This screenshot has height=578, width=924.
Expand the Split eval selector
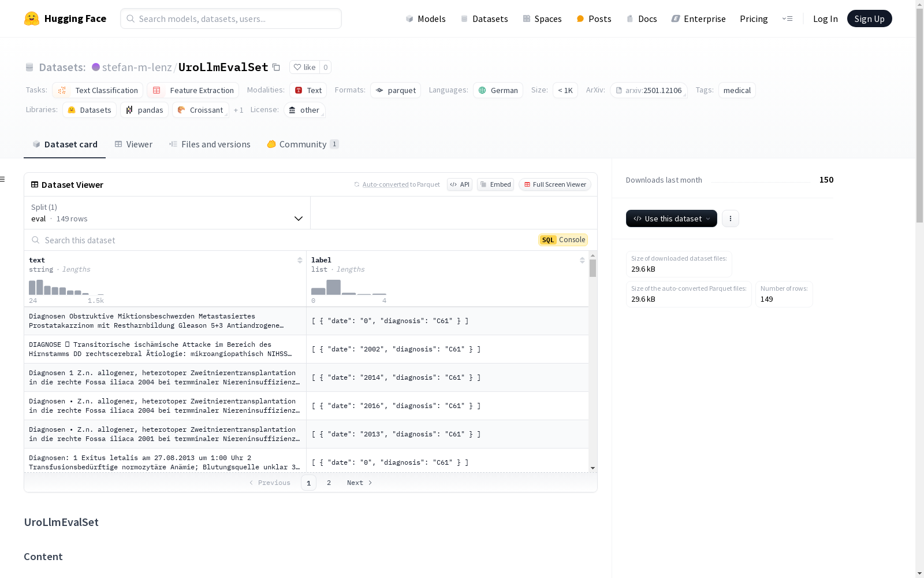point(167,213)
